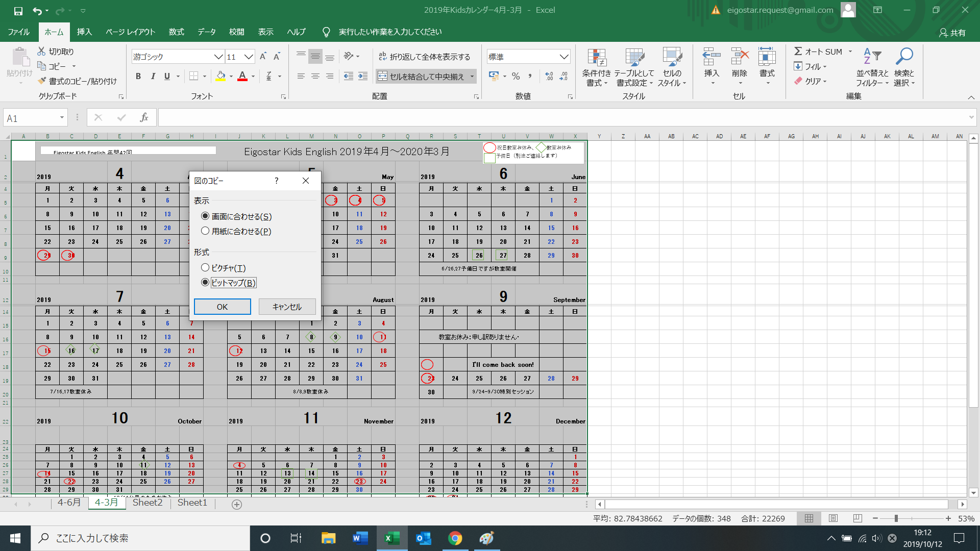980x551 pixels.
Task: Click Wrap Text (折り返して全体を表示する) button
Action: tap(424, 57)
